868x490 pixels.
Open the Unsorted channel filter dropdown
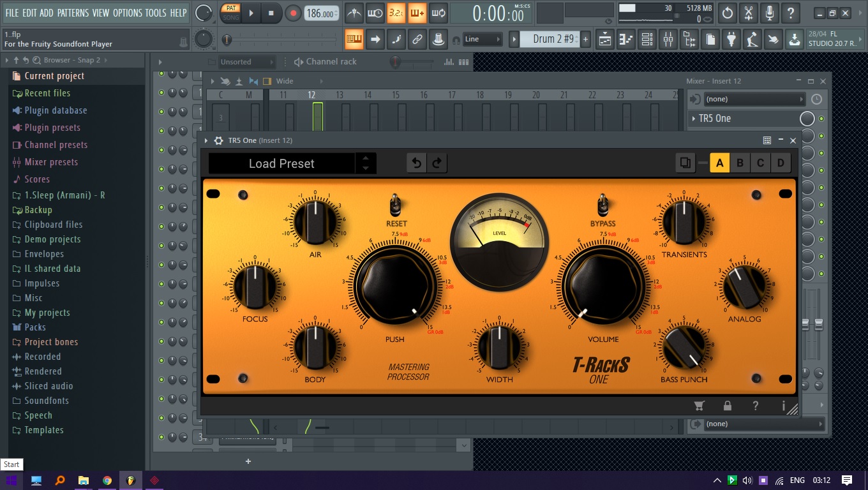(247, 62)
